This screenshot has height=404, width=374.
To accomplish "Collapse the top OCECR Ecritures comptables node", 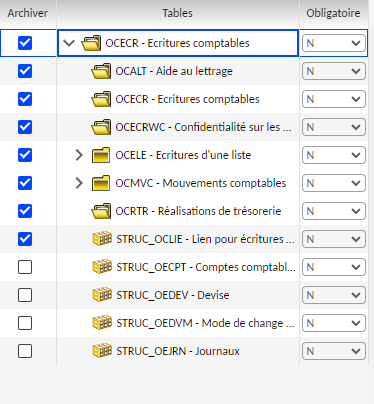I will (69, 43).
